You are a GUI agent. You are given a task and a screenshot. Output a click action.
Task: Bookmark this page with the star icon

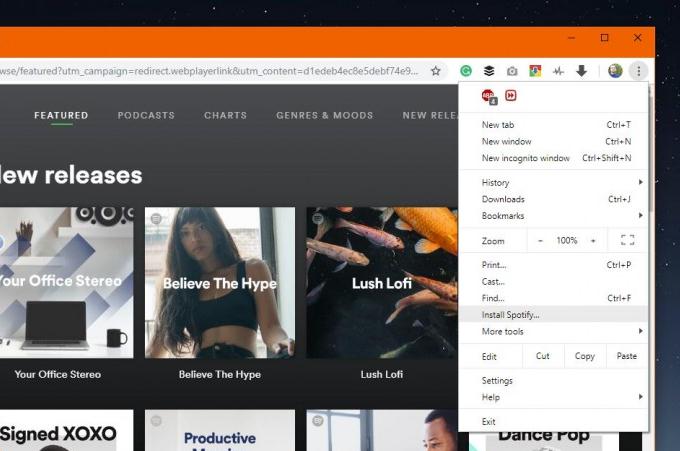pyautogui.click(x=435, y=71)
